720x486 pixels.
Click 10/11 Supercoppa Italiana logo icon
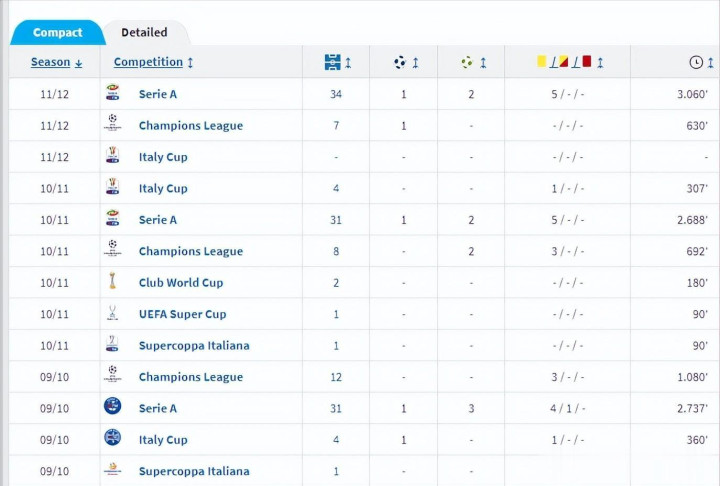pyautogui.click(x=113, y=345)
